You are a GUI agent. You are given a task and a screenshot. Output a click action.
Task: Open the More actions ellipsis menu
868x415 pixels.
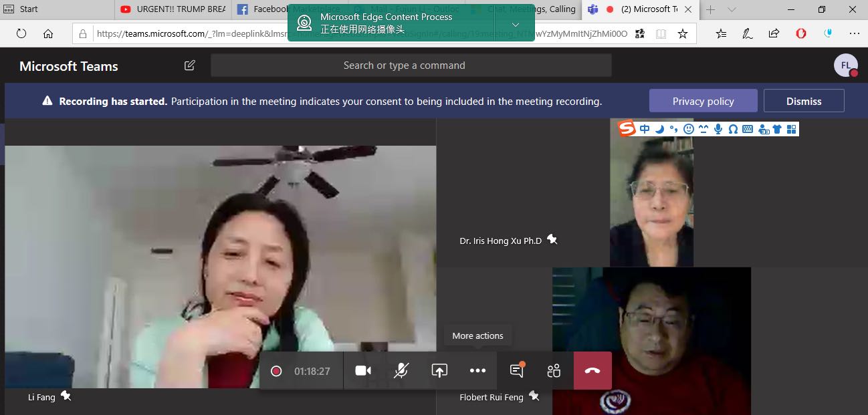coord(477,371)
